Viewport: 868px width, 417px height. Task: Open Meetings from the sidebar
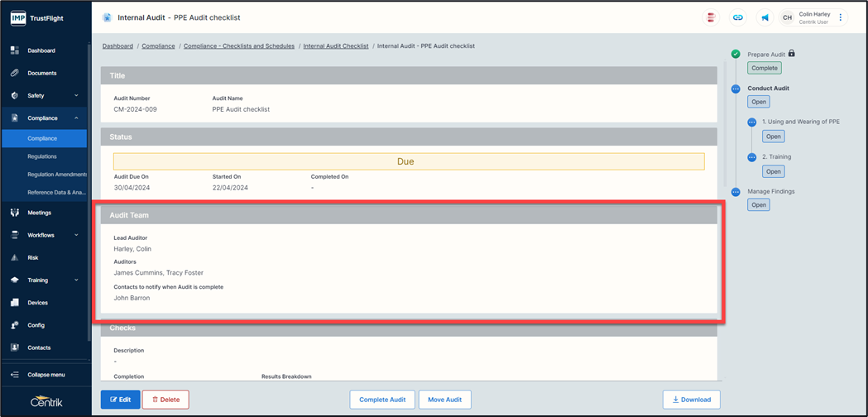coord(39,213)
